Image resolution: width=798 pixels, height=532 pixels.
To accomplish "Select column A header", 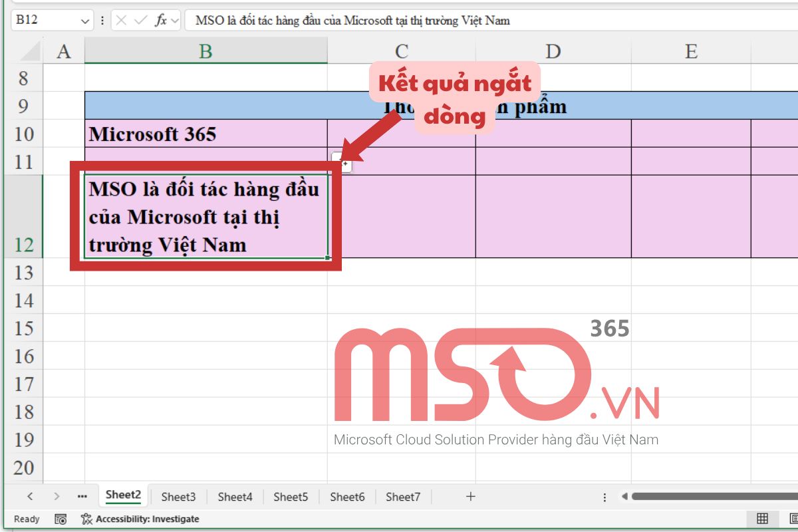I will (64, 51).
